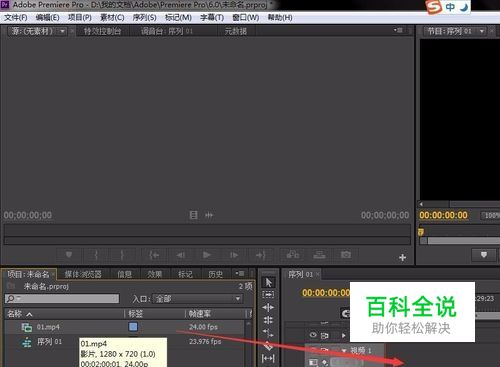
Task: Click the blue label swatch of 01.mp4
Action: point(133,327)
